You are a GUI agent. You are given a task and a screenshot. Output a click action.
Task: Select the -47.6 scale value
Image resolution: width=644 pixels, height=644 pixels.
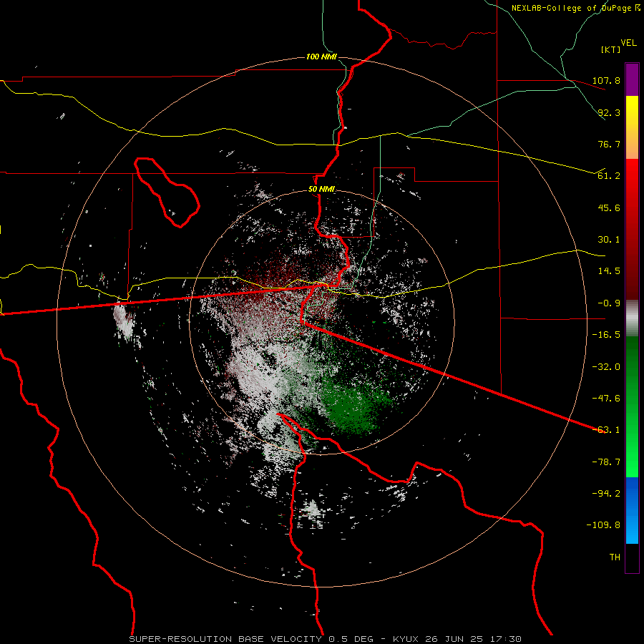pos(606,399)
